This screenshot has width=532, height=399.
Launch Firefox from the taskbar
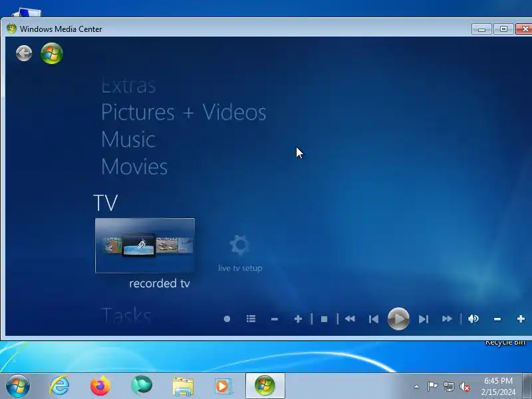coord(100,386)
